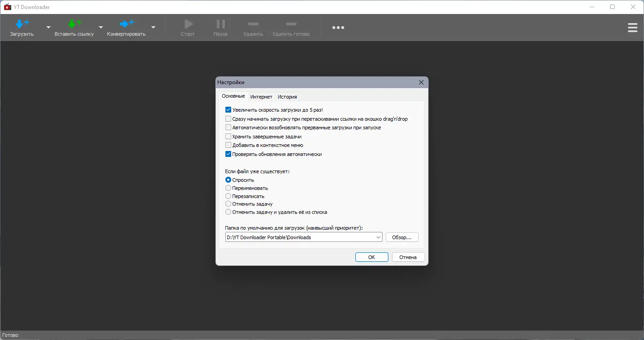The height and width of the screenshot is (340, 644).
Task: Disable Увеличить скорость загрузки до 5 раз
Action: click(x=228, y=110)
